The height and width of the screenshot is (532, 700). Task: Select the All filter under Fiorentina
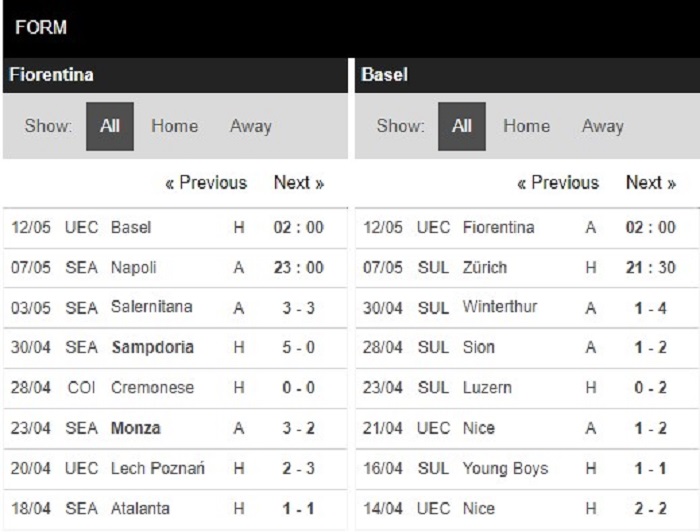pyautogui.click(x=110, y=126)
